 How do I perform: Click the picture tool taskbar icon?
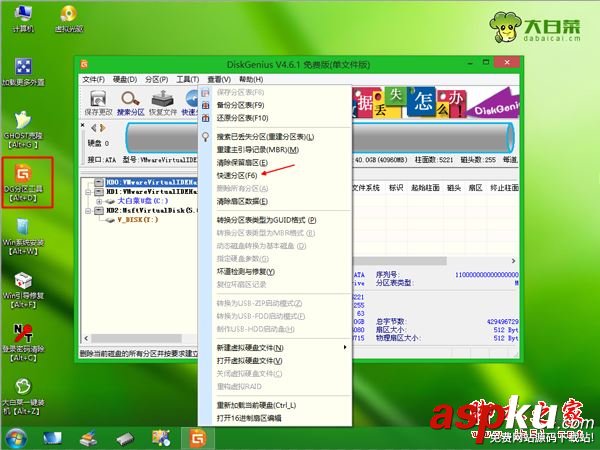pos(161,439)
